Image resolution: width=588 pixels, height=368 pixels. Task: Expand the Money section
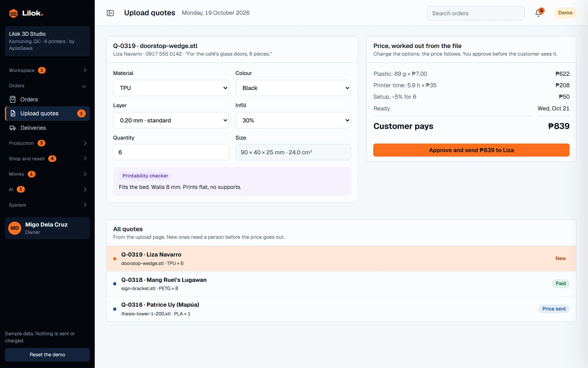47,174
